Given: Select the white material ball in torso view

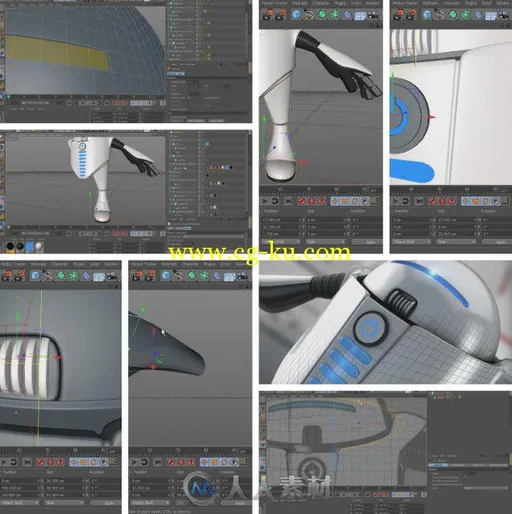Looking at the screenshot, I should tap(39, 246).
